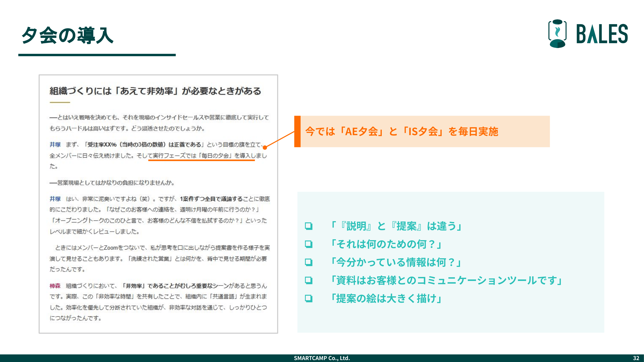Click the BALES hourglass logo icon
Viewport: 644px width, 362px height.
(557, 34)
